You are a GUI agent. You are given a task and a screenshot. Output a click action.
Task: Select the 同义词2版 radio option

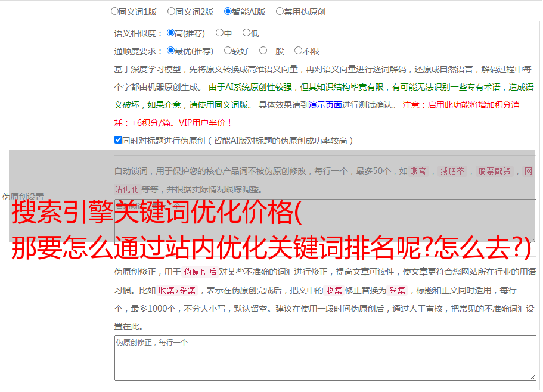pyautogui.click(x=171, y=11)
